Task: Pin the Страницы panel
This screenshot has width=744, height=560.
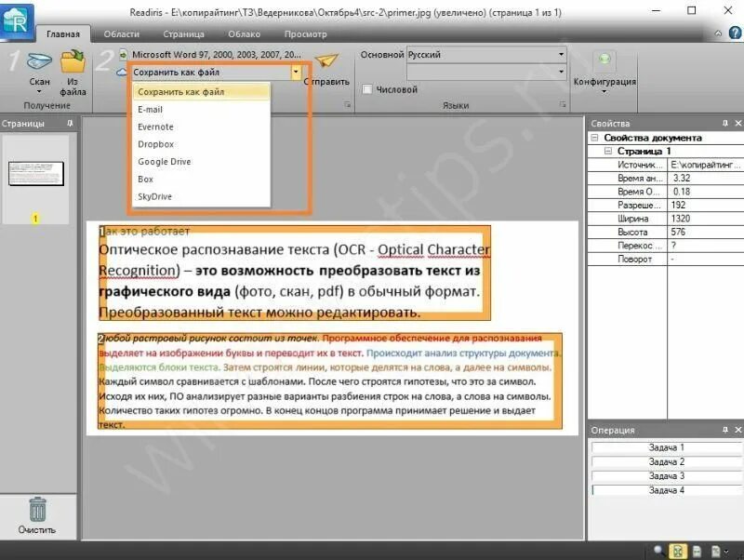Action: 71,124
